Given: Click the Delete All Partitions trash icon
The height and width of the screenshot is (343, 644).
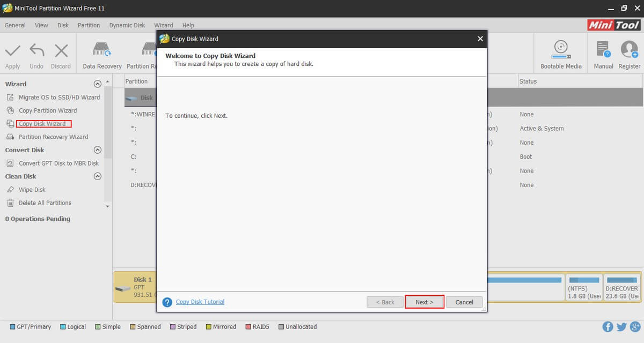Looking at the screenshot, I should [10, 203].
